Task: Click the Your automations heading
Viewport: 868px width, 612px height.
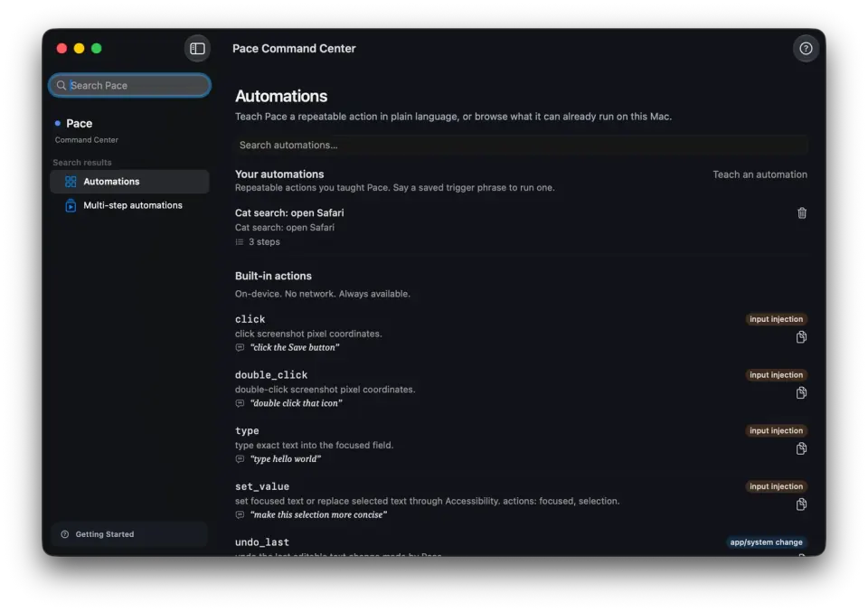Action: 279,174
